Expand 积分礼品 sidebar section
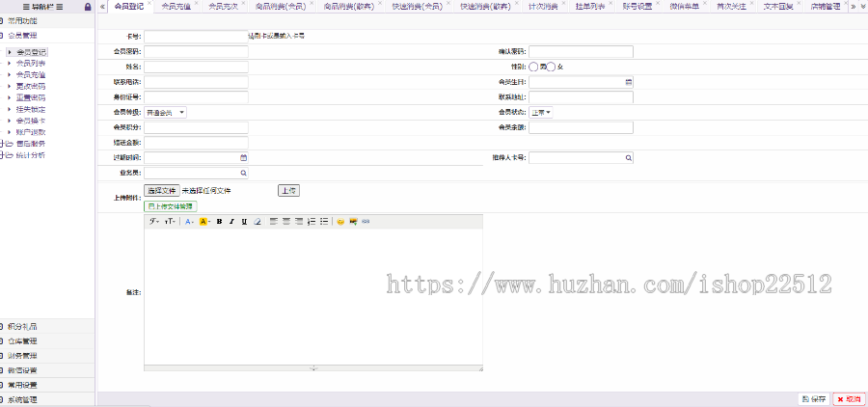The height and width of the screenshot is (407, 868). tap(47, 327)
